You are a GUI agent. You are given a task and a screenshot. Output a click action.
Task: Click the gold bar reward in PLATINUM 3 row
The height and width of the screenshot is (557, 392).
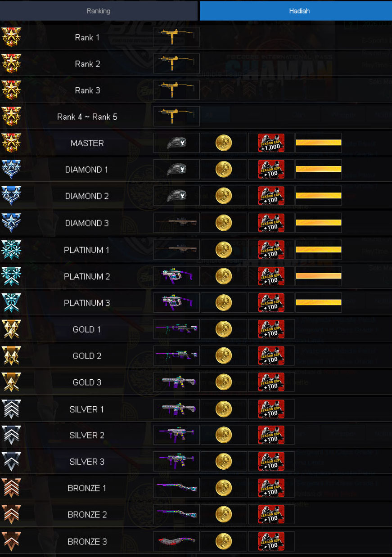click(x=318, y=303)
